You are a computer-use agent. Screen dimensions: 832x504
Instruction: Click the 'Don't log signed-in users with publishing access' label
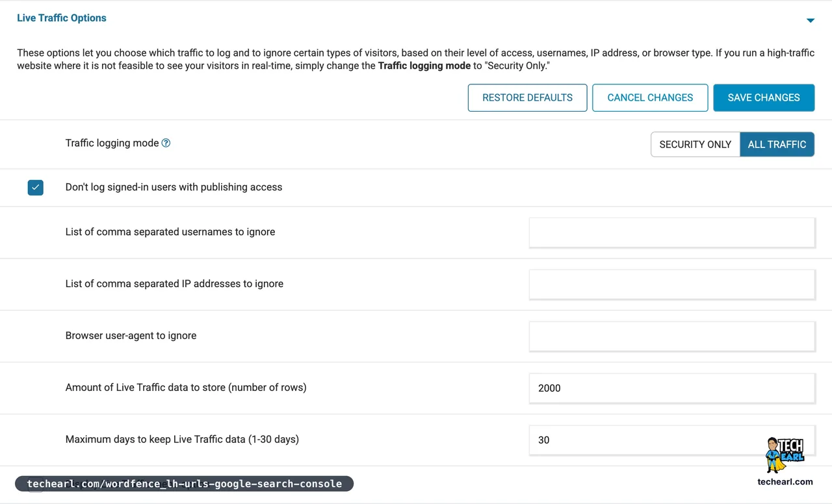pyautogui.click(x=174, y=187)
